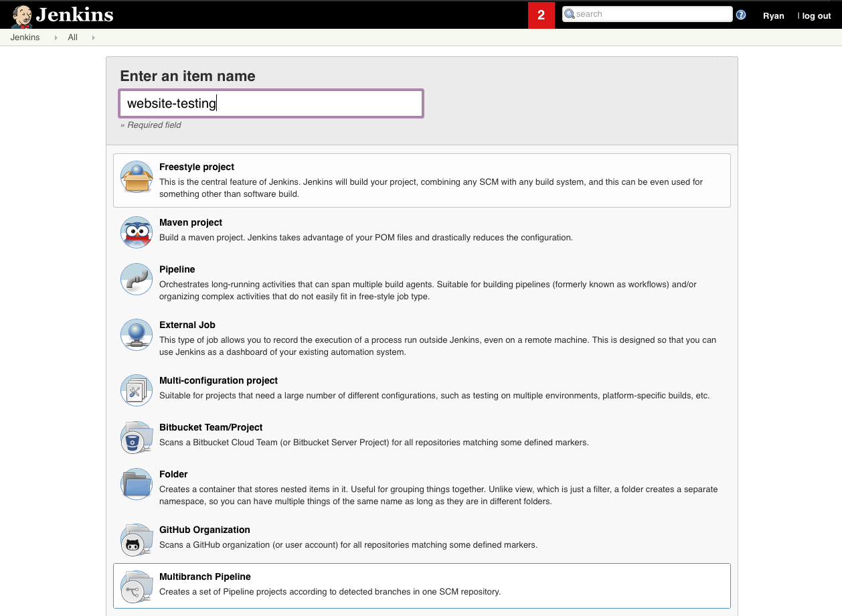
Task: Click into the search box in the header
Action: 647,14
